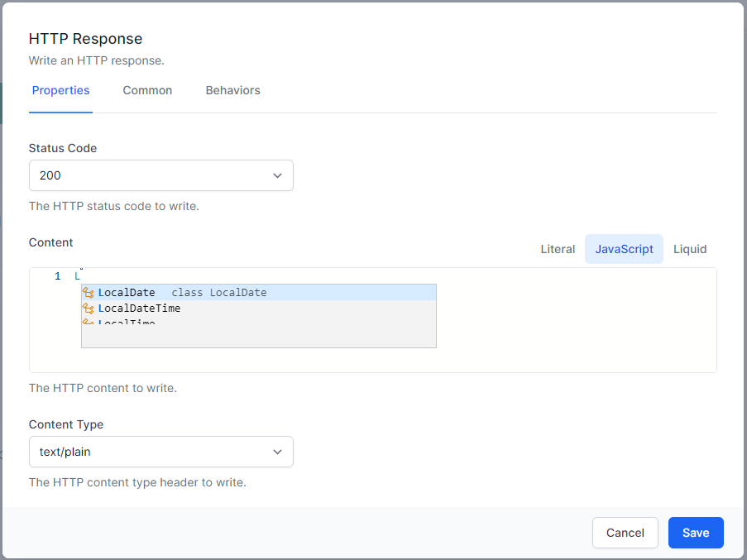This screenshot has height=560, width=747.
Task: Select the JavaScript content mode
Action: 624,249
